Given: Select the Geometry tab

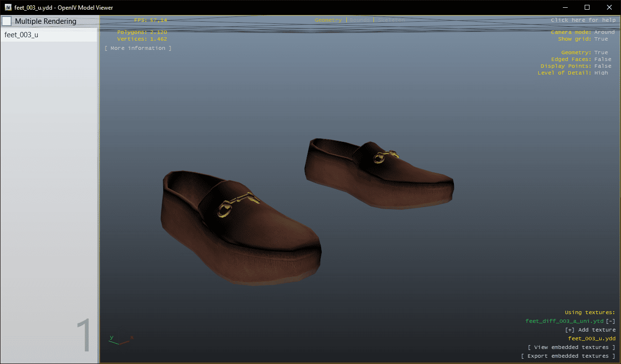Looking at the screenshot, I should point(328,20).
